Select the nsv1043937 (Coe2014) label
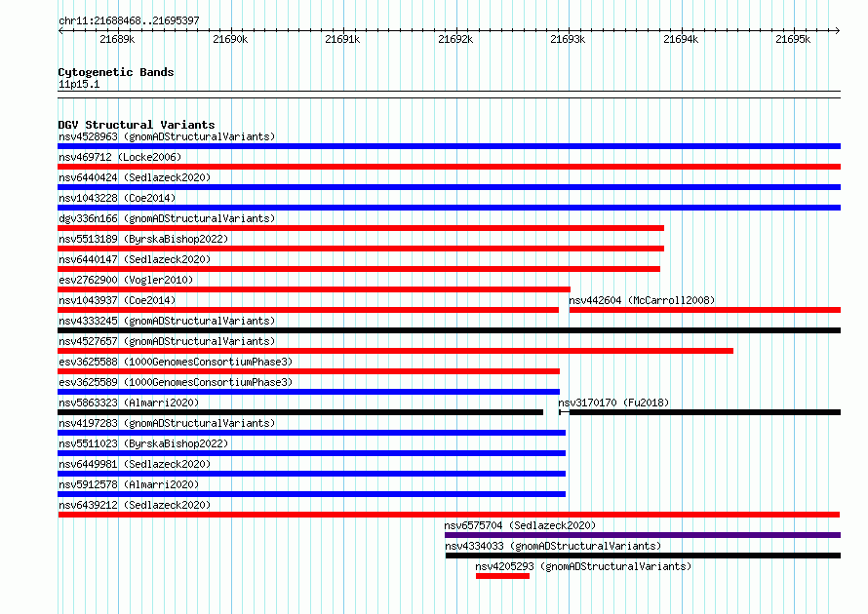Viewport: 868px width, 614px height. click(117, 300)
